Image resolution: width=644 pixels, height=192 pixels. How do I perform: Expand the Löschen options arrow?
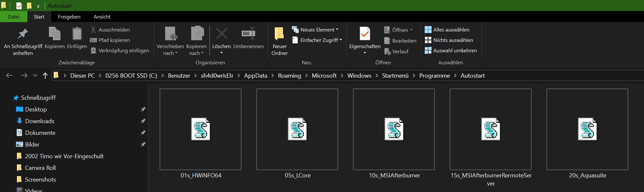click(x=222, y=53)
